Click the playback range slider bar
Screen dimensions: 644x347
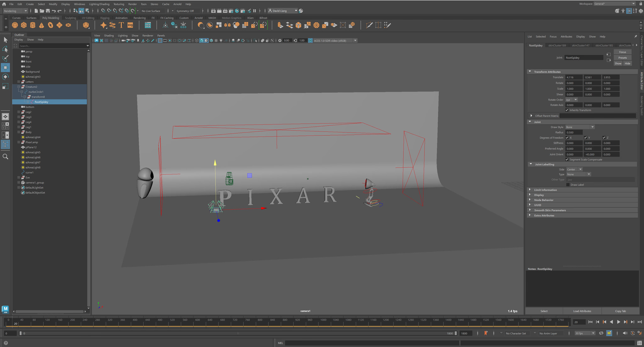(x=238, y=333)
